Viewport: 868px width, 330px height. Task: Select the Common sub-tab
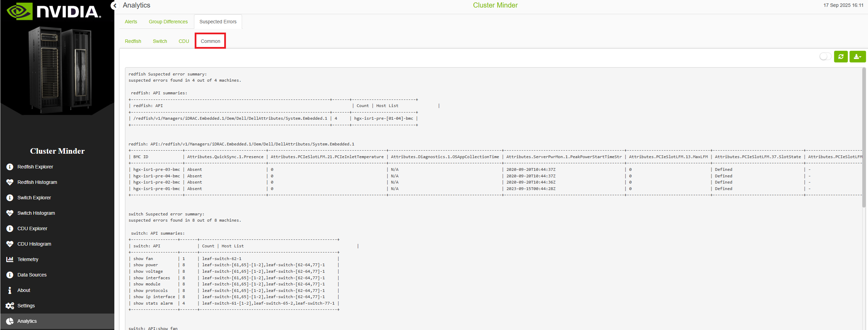click(x=210, y=41)
